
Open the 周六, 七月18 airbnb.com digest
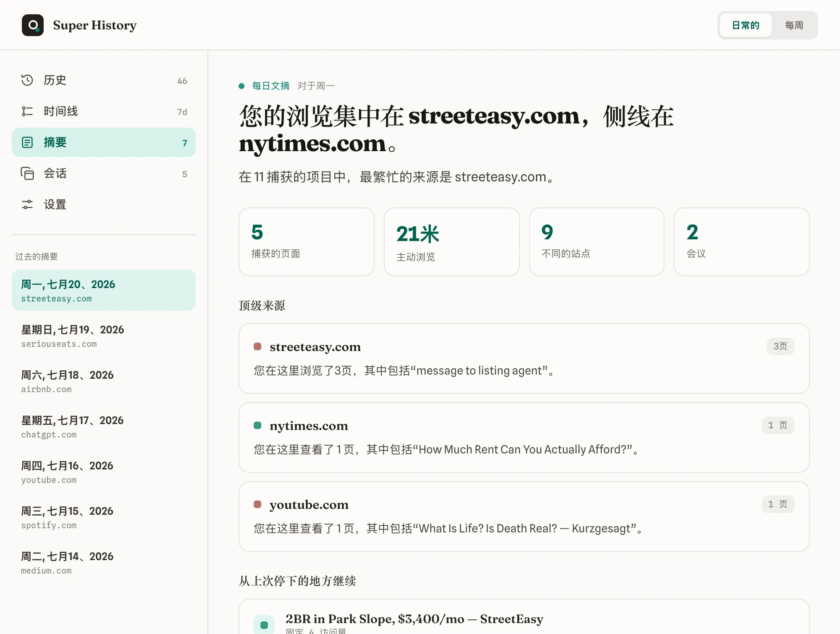click(104, 381)
